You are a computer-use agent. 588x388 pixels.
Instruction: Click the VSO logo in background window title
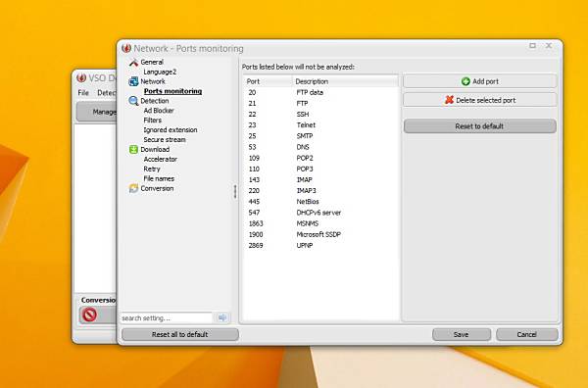(81, 78)
